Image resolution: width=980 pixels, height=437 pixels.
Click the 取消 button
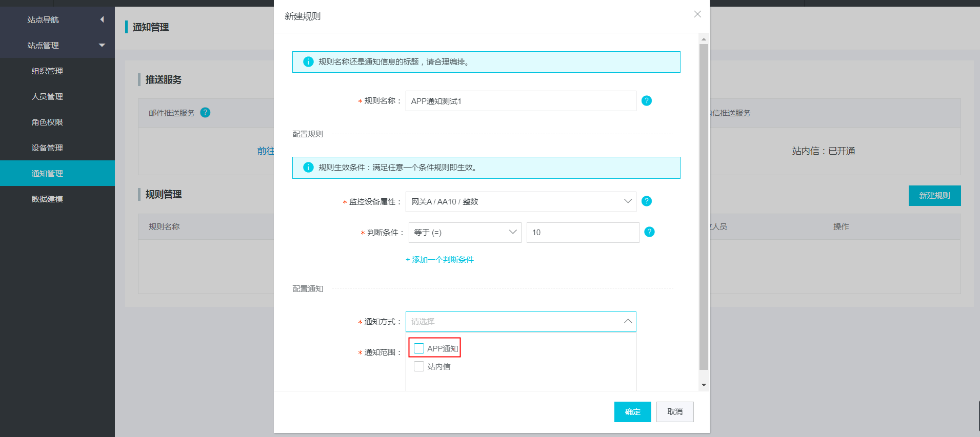(675, 411)
